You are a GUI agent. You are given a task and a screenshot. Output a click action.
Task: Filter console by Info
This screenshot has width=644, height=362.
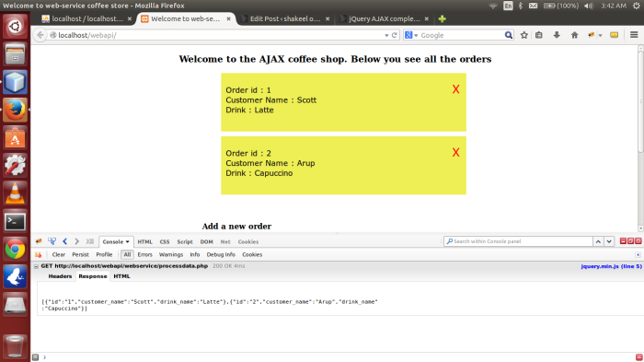point(195,254)
